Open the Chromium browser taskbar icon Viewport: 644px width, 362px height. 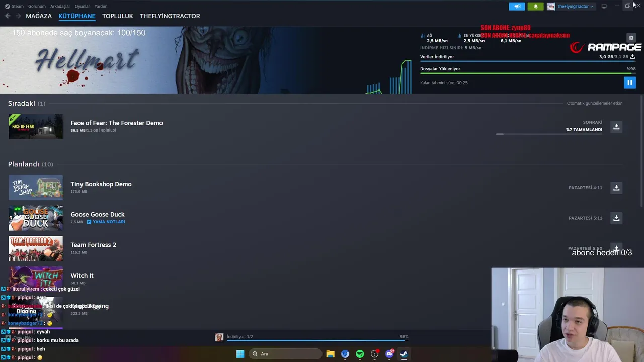coord(345,354)
